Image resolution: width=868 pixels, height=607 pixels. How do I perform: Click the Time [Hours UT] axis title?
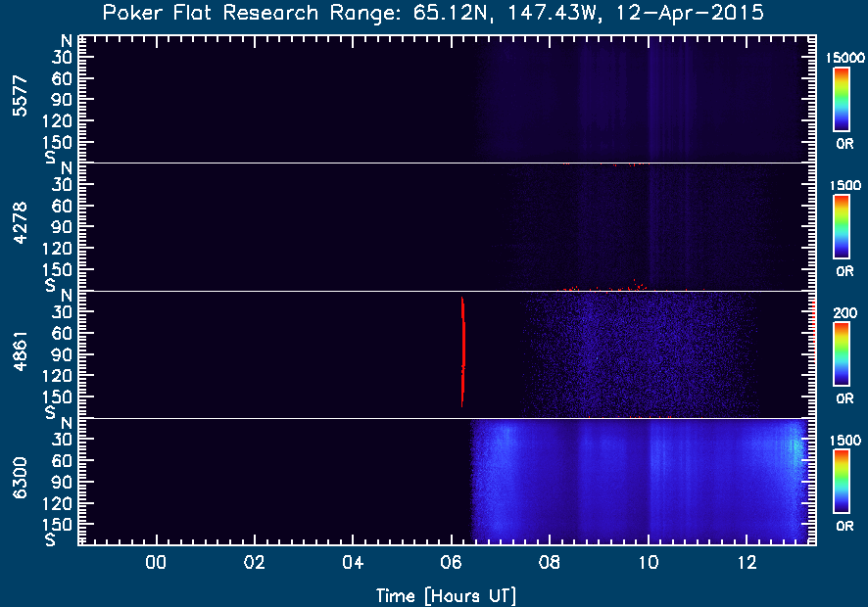click(446, 596)
